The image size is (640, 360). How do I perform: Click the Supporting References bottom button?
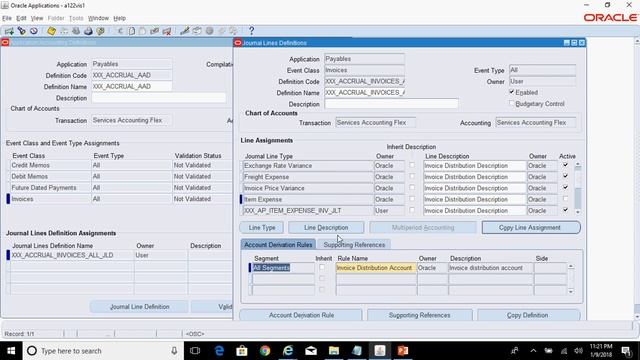click(420, 315)
